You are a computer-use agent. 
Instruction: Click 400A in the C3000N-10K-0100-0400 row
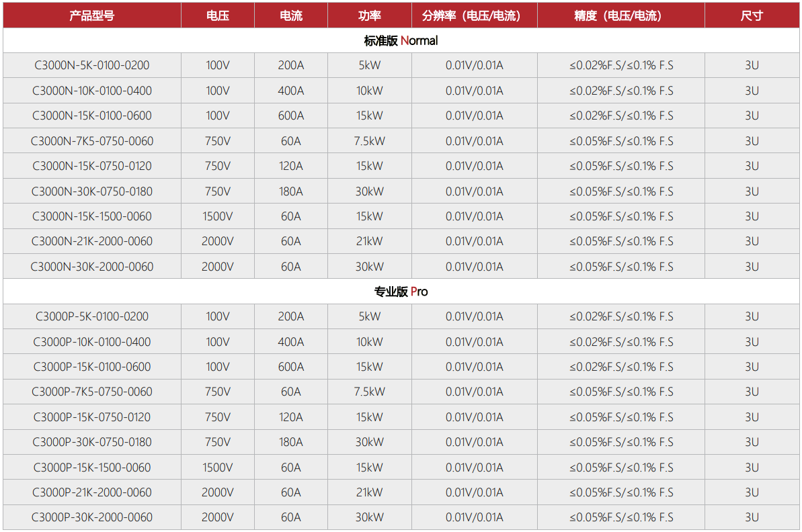click(291, 91)
